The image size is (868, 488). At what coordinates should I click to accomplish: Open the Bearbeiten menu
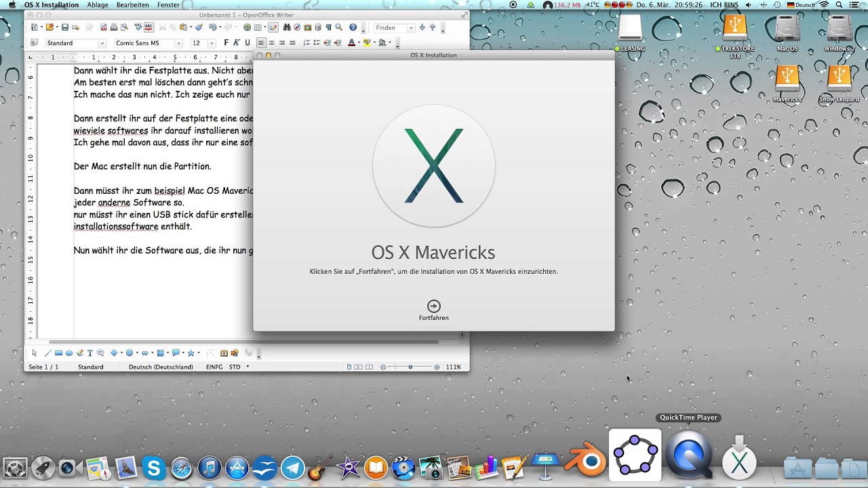click(x=133, y=5)
